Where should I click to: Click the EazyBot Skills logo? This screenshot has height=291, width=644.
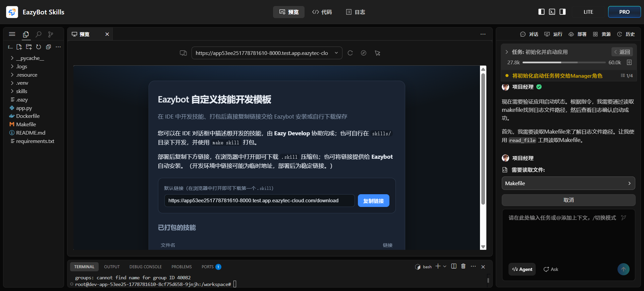coord(12,12)
